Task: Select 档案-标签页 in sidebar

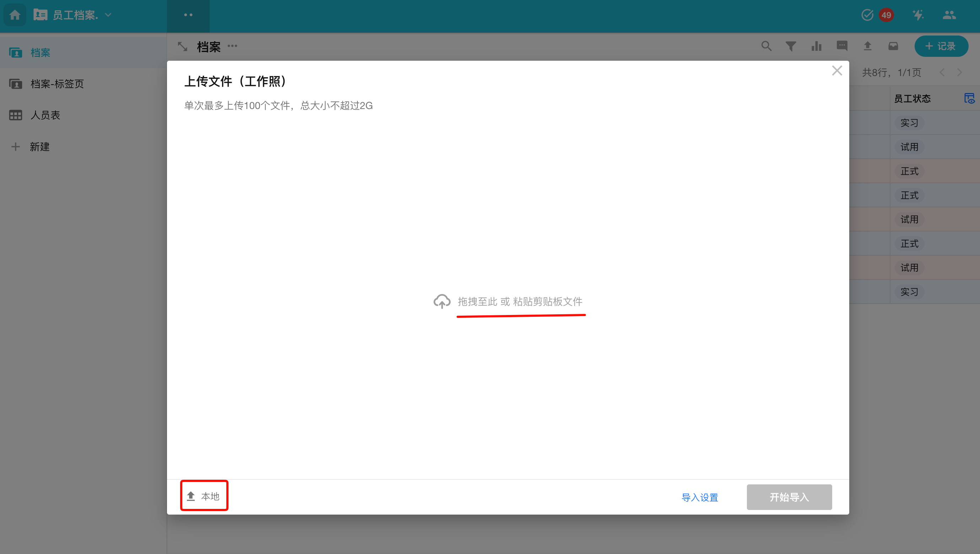Action: (x=57, y=84)
